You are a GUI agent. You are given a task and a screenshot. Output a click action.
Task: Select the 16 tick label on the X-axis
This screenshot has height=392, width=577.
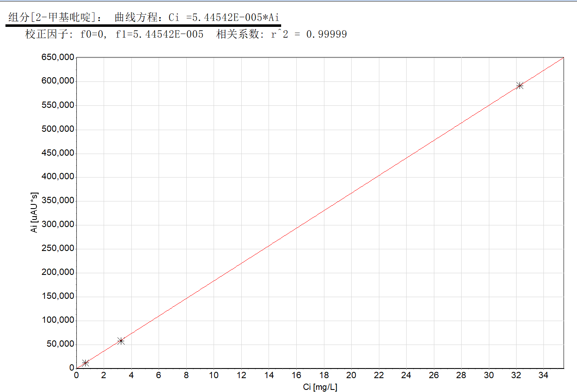tap(296, 375)
